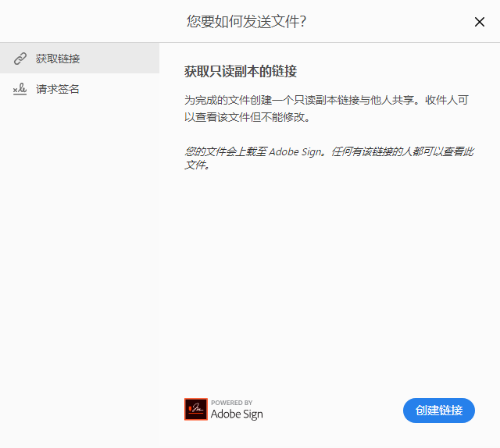Click the italic note starting 您的文件会上载至
Viewport: 500px width, 448px height.
[x=329, y=158]
